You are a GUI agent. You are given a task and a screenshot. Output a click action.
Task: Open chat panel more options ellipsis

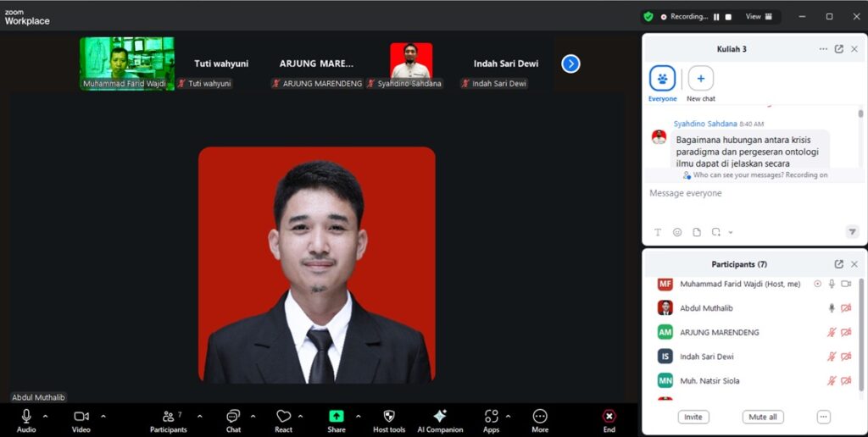pyautogui.click(x=823, y=48)
